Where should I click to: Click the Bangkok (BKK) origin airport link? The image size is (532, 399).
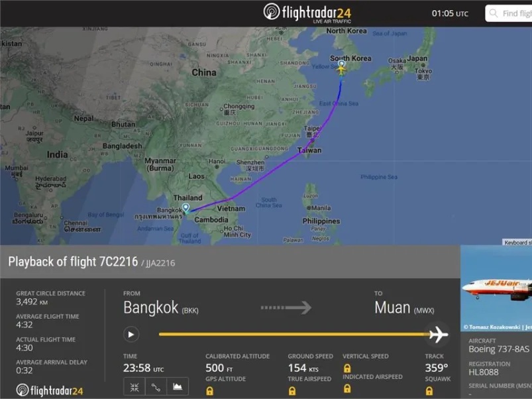(161, 308)
